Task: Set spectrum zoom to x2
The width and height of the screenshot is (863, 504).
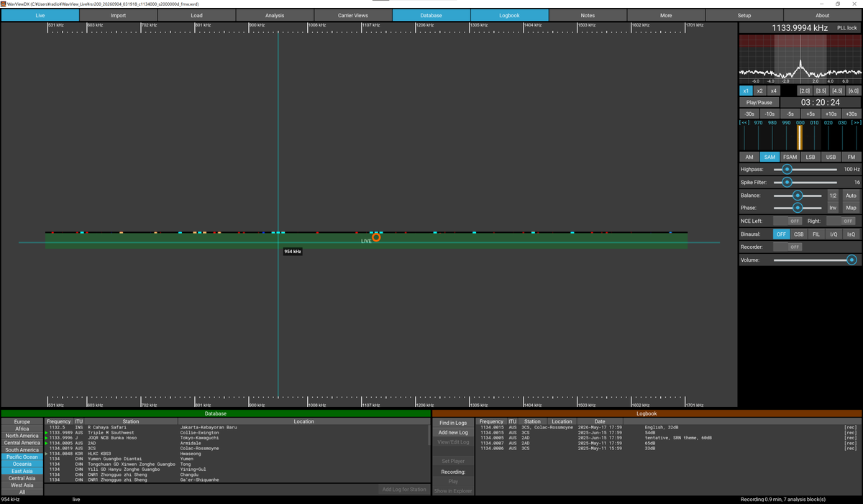Action: tap(759, 91)
